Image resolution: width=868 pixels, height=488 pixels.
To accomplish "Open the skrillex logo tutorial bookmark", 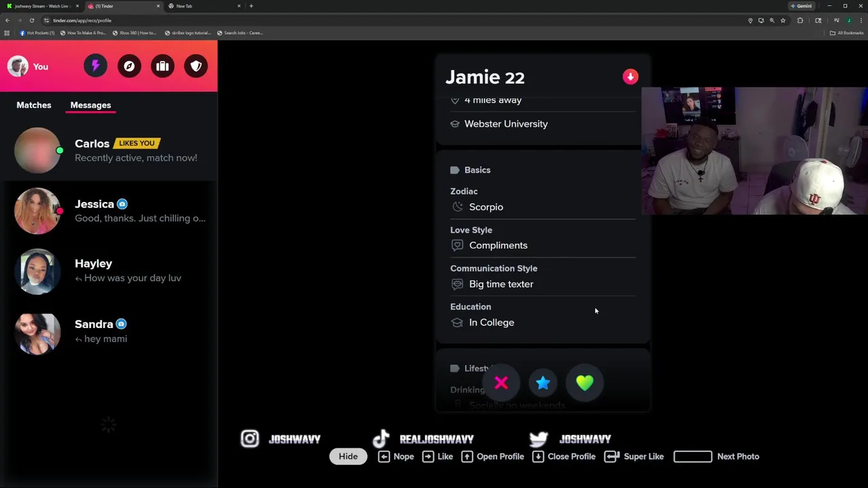I will tap(187, 33).
